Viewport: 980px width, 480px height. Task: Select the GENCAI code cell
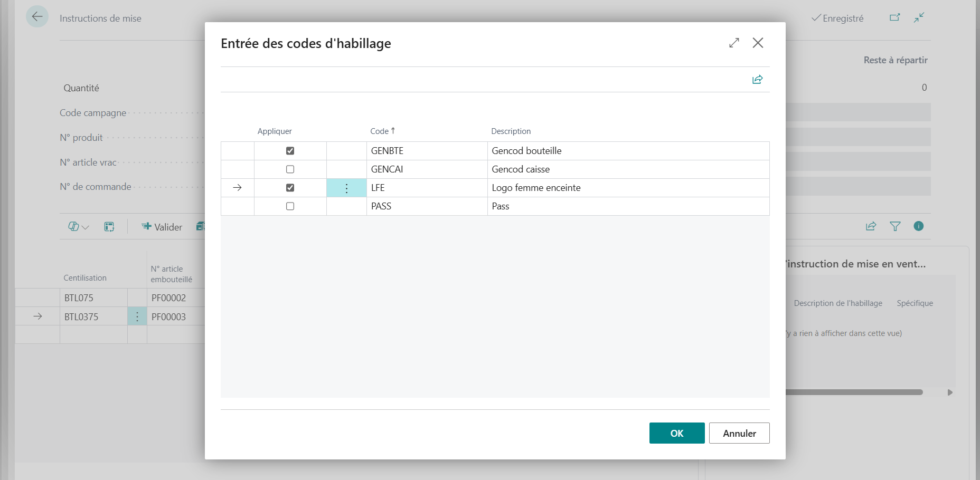427,169
